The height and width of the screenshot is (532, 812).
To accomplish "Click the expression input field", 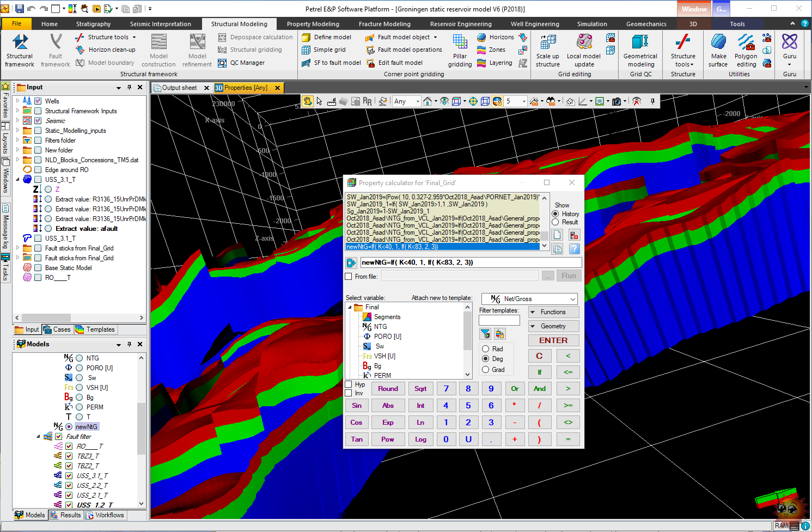I will click(471, 262).
